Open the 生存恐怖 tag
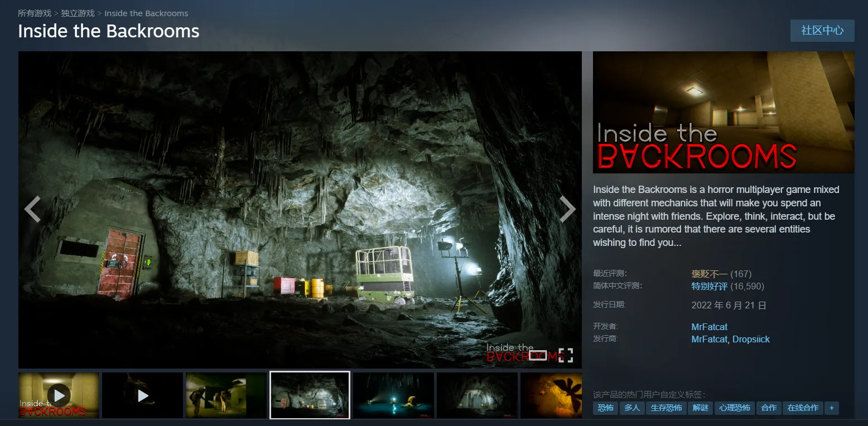868x426 pixels. [666, 408]
